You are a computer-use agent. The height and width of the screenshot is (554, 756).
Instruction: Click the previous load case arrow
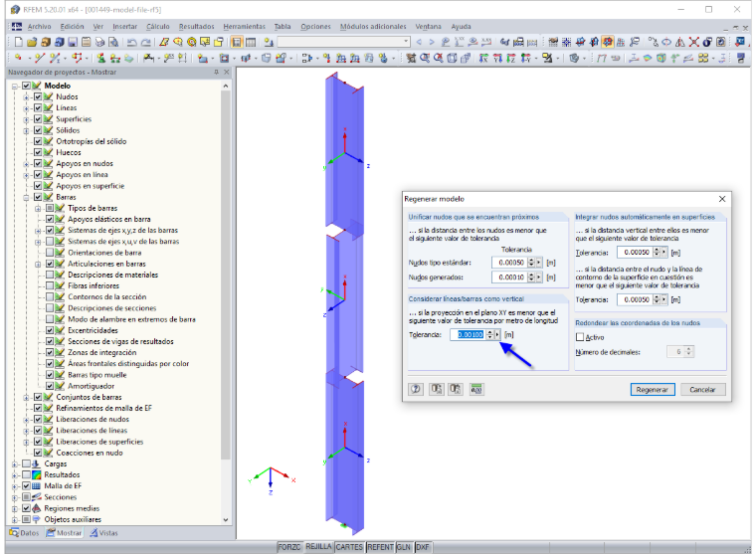click(419, 42)
